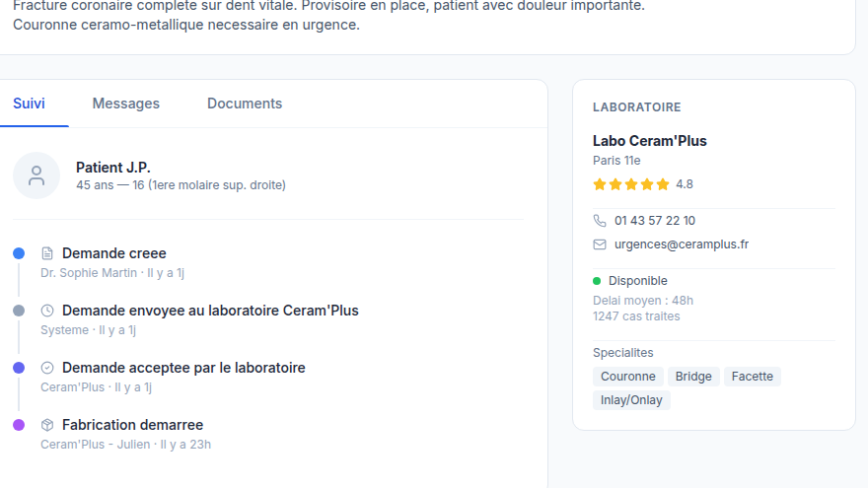Click the document icon beside Demande creee
Viewport: 868px width, 488px height.
(47, 253)
